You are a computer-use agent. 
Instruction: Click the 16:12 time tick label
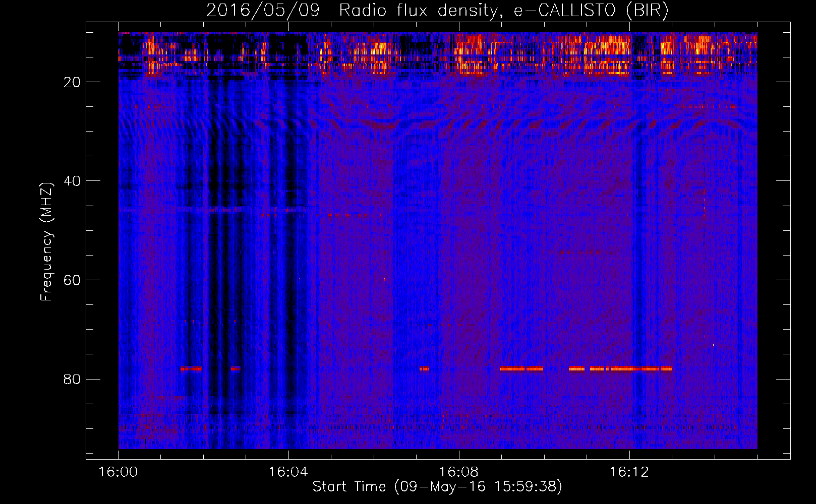629,472
